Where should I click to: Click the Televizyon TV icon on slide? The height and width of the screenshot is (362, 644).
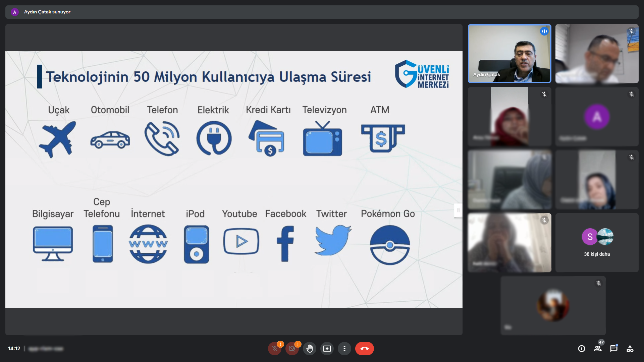pyautogui.click(x=323, y=139)
